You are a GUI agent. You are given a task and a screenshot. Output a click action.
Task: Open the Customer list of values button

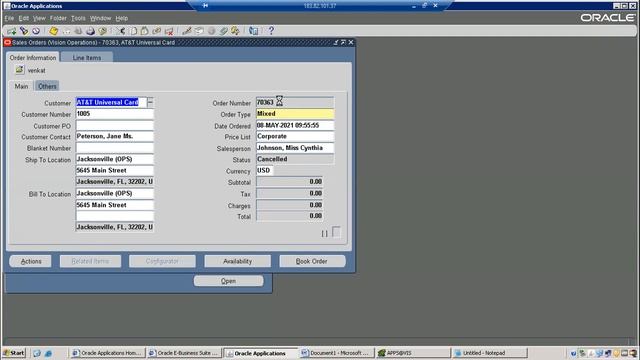(x=150, y=102)
